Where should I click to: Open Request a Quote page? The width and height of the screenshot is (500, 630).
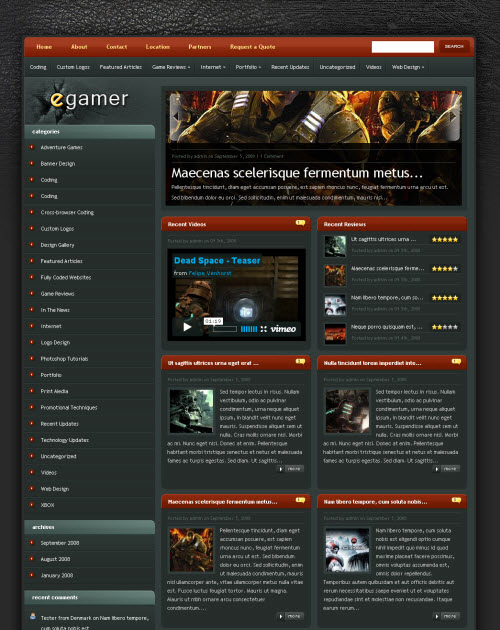[x=252, y=47]
